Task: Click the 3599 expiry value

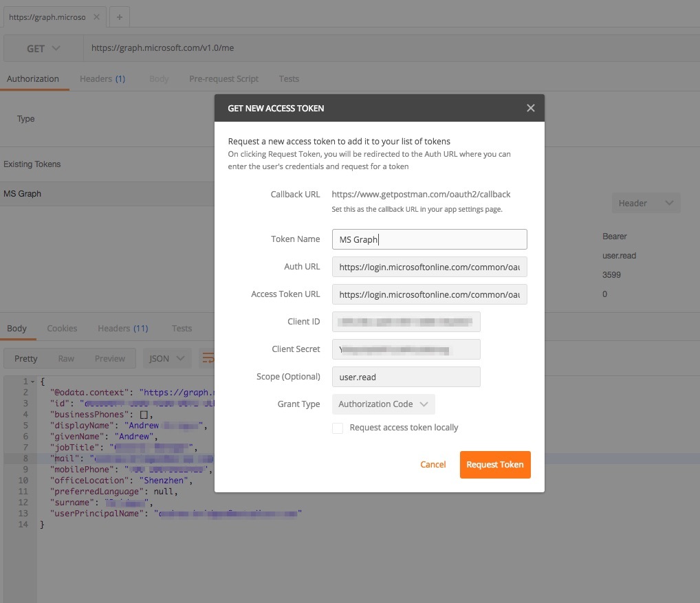Action: (611, 275)
